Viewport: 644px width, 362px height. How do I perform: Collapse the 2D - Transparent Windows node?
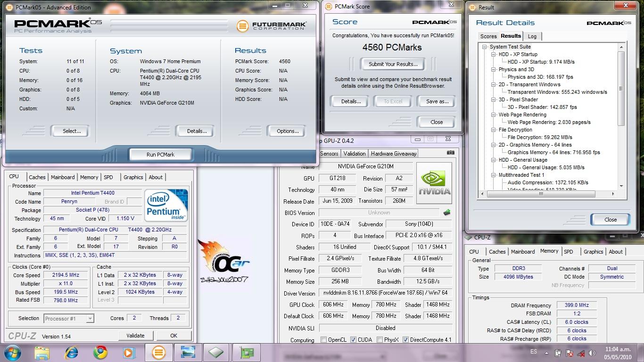click(x=493, y=84)
